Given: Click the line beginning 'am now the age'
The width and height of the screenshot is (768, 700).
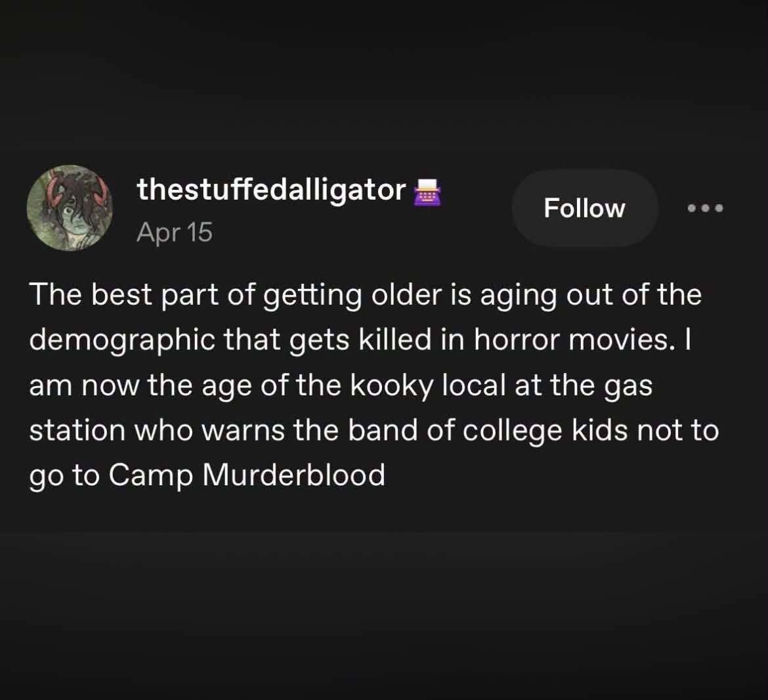Looking at the screenshot, I should [x=341, y=385].
